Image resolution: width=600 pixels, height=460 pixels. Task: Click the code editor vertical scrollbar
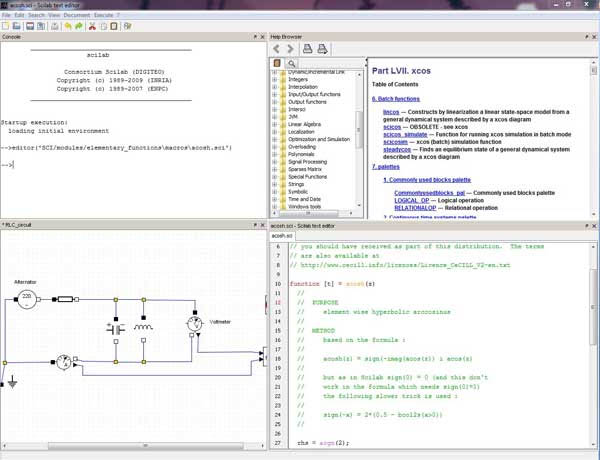[x=593, y=306]
